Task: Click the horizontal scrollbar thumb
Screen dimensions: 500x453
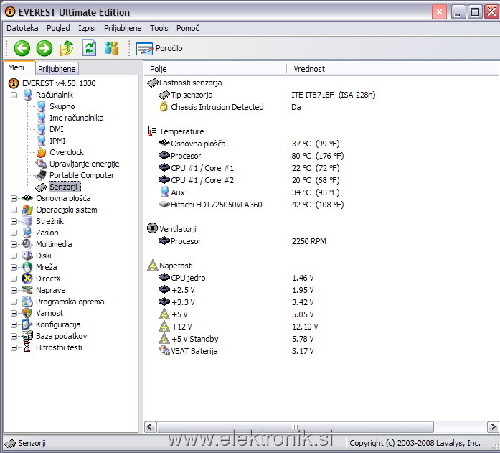Action: coord(295,427)
